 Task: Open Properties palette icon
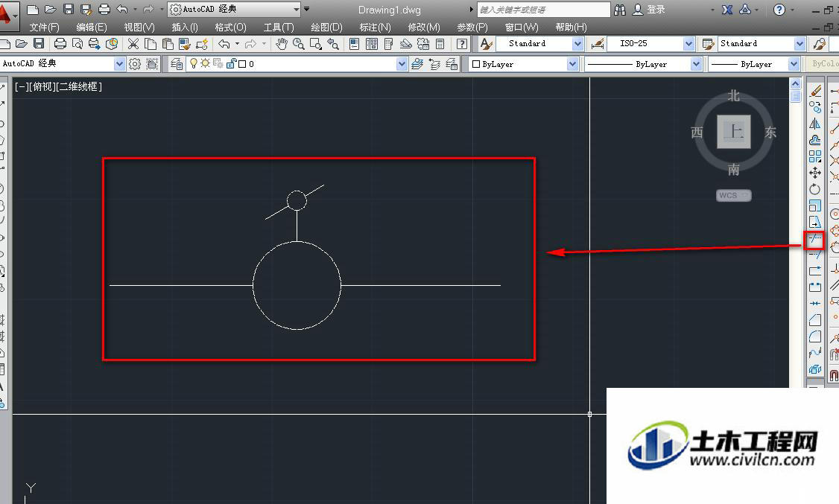coord(354,44)
